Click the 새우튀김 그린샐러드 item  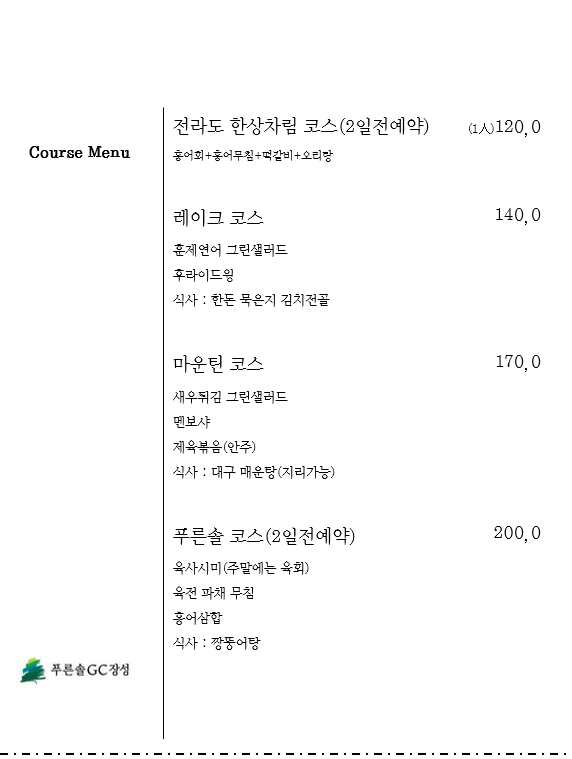point(230,397)
